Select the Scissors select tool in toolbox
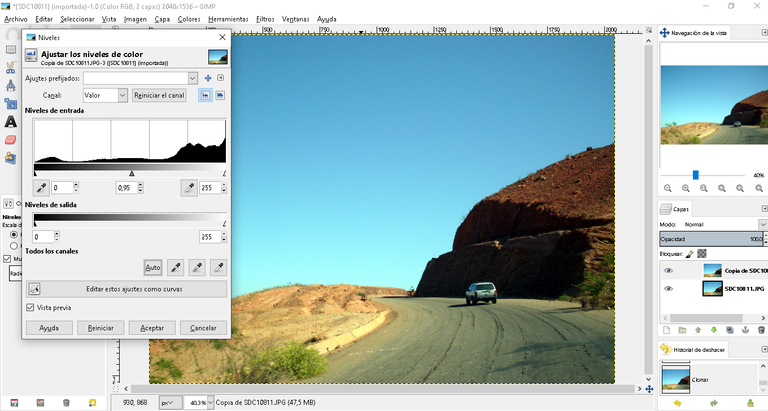Viewport: 768px width, 411px height. pos(11,68)
